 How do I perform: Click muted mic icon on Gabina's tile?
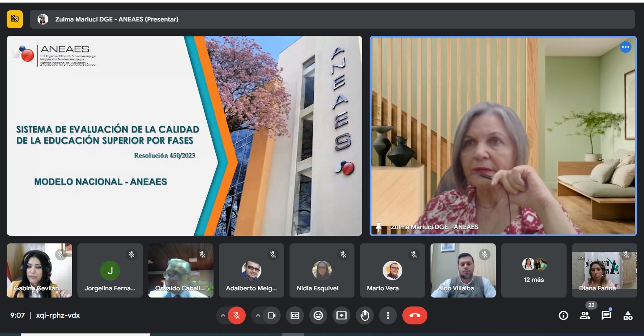61,254
